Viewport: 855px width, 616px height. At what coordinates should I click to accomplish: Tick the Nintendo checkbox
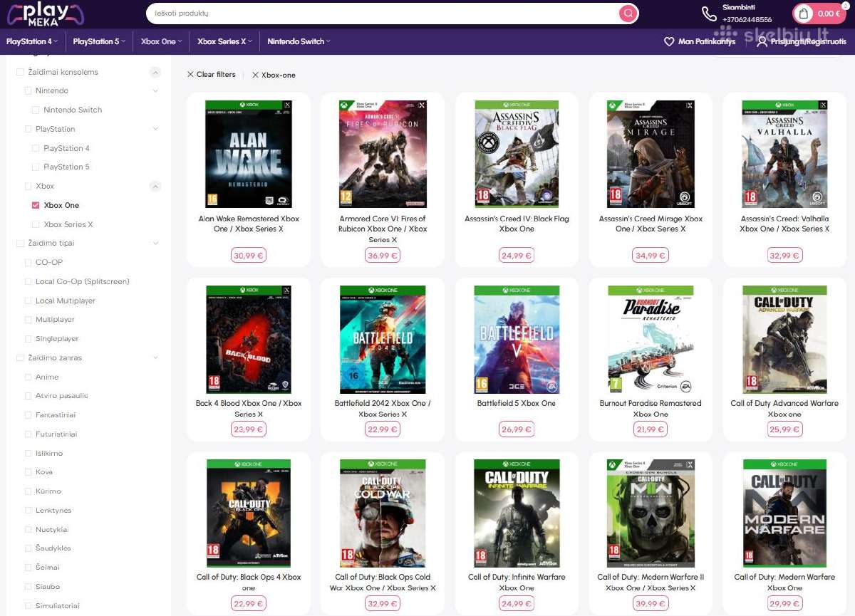(x=28, y=91)
